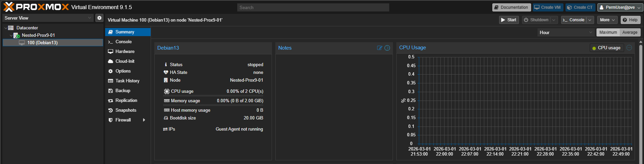Click the green CPU usage legend dot
The height and width of the screenshot is (164, 644).
pos(594,48)
